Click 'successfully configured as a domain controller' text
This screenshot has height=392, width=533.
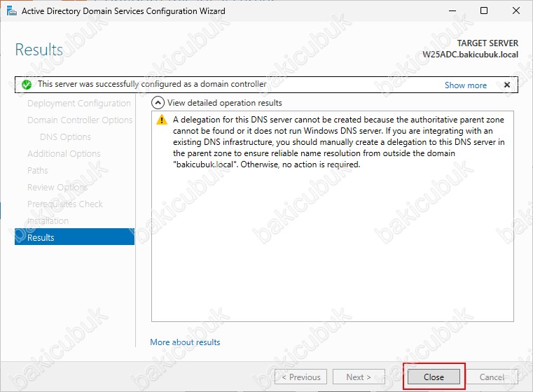point(181,84)
